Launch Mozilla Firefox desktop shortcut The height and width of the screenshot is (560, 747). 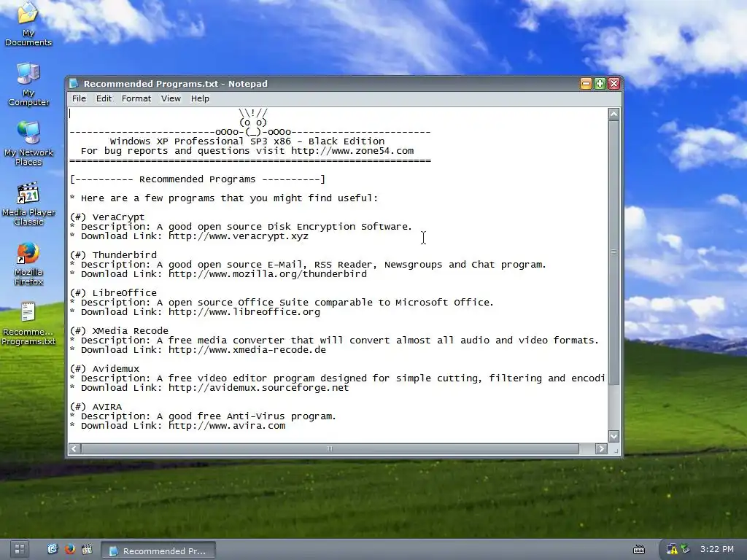pos(28,264)
